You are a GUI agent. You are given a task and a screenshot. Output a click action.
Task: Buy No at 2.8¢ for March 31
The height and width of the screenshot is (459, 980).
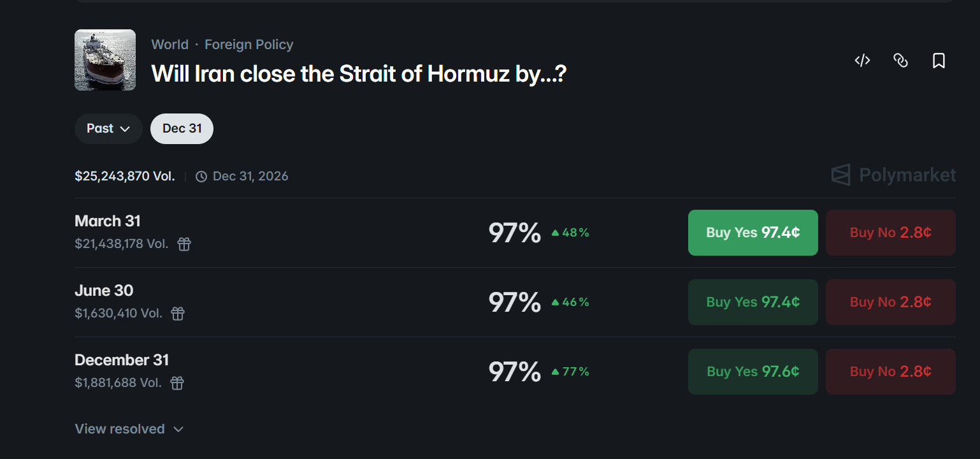[x=890, y=233]
